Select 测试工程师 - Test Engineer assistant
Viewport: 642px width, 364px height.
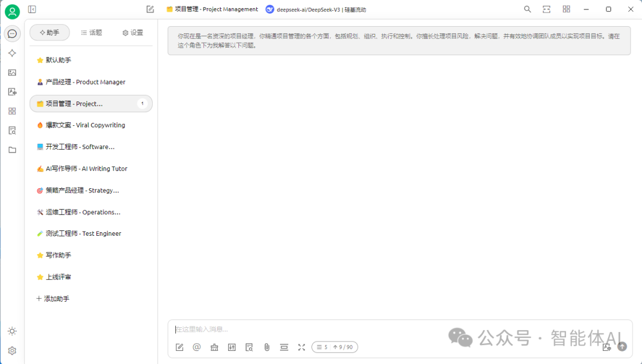[91, 233]
